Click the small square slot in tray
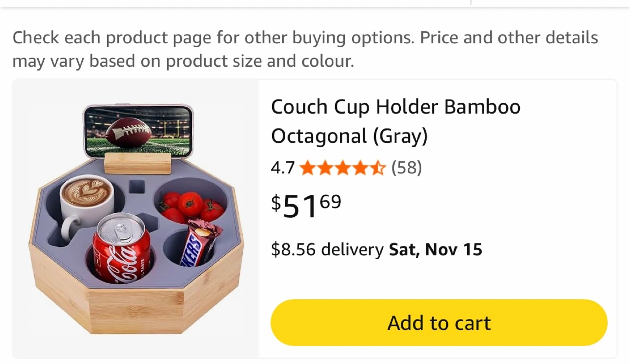The height and width of the screenshot is (364, 630). [x=137, y=187]
